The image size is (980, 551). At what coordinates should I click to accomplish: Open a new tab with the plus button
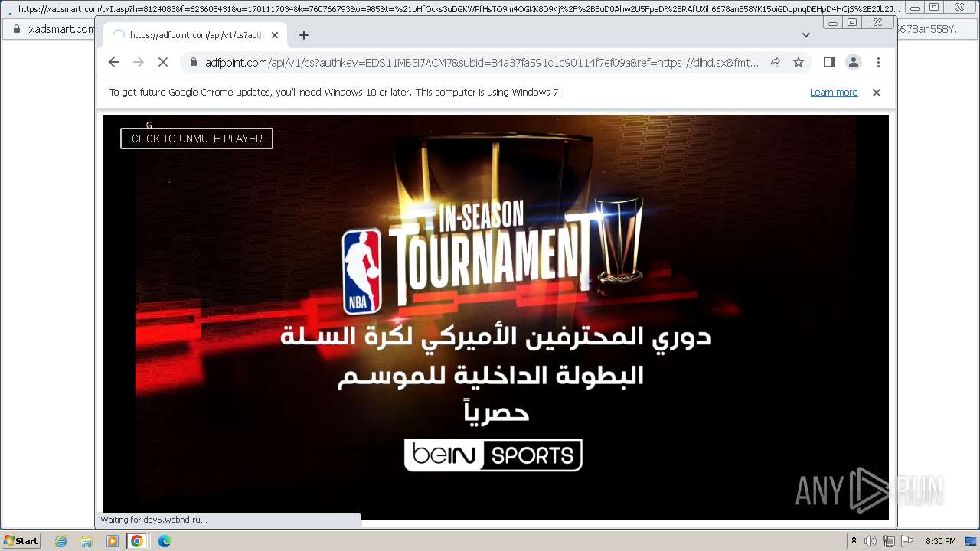304,35
